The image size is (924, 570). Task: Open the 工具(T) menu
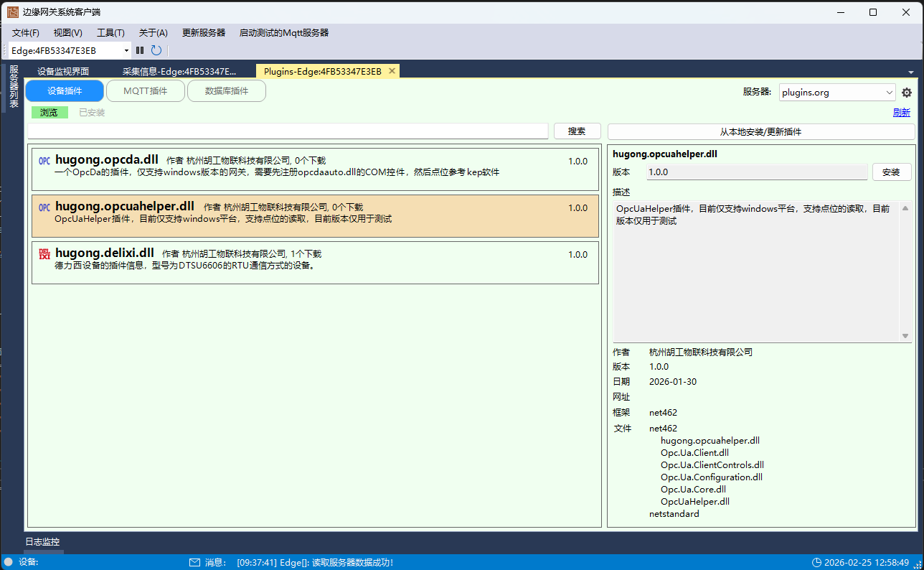(110, 32)
